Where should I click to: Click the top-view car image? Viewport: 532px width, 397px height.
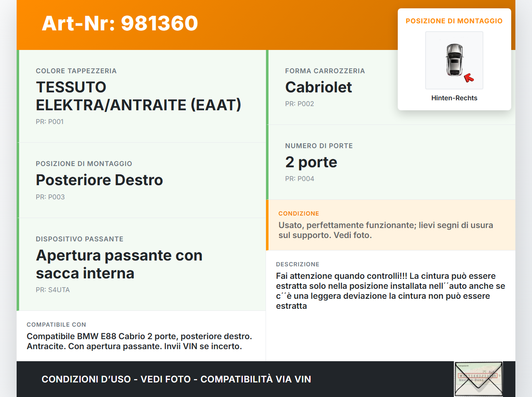pyautogui.click(x=454, y=60)
